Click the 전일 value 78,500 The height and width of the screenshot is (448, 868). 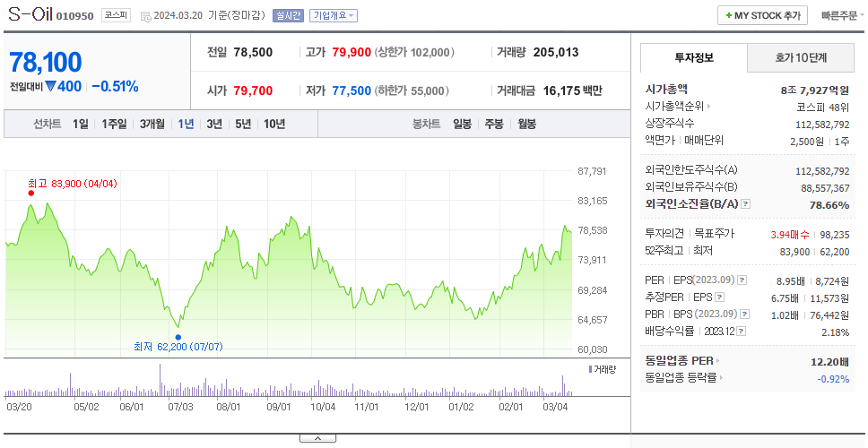coord(253,53)
